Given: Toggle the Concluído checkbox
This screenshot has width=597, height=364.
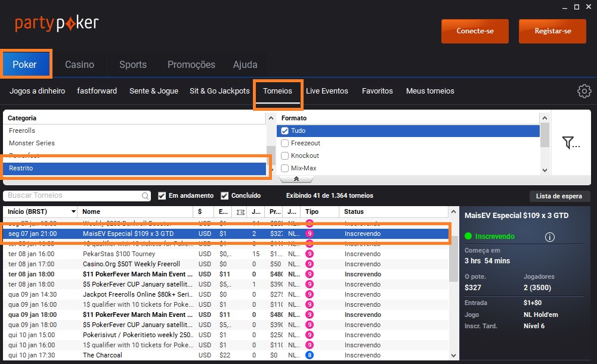Looking at the screenshot, I should 225,195.
